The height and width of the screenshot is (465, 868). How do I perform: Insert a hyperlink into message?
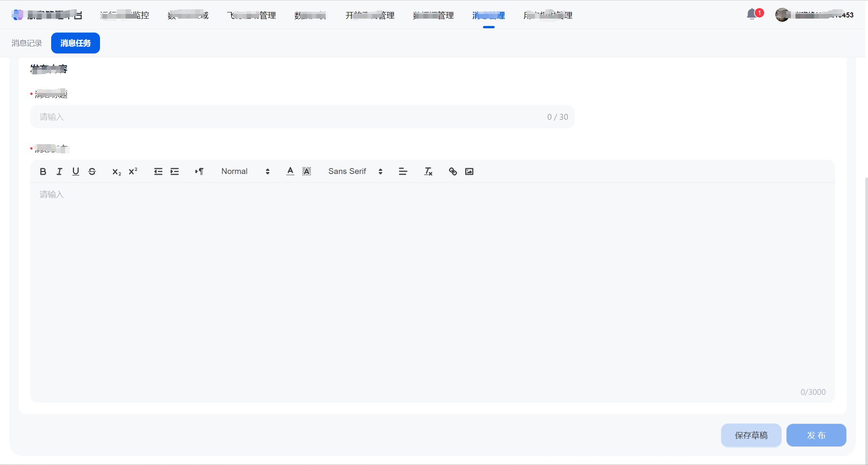click(453, 171)
